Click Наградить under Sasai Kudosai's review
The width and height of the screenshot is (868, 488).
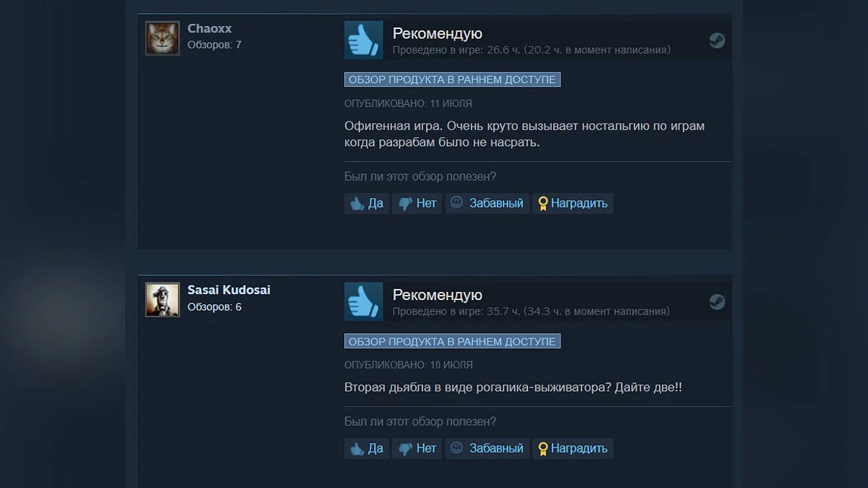click(x=573, y=448)
